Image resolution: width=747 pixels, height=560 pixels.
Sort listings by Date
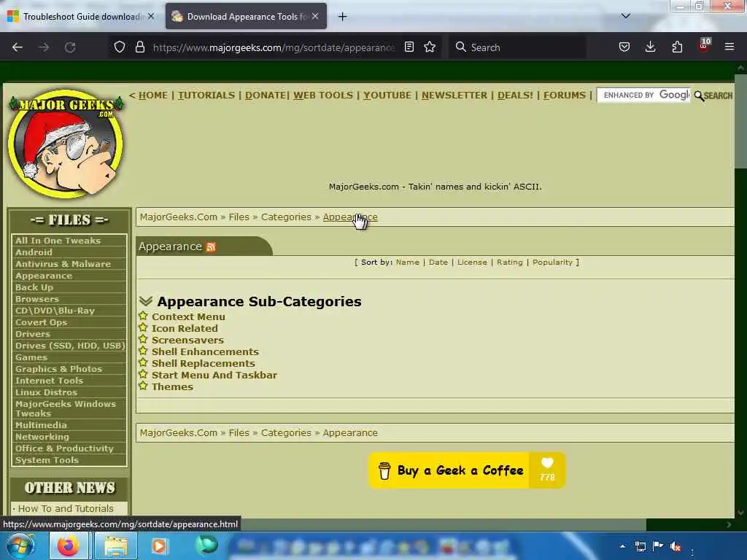click(x=438, y=262)
